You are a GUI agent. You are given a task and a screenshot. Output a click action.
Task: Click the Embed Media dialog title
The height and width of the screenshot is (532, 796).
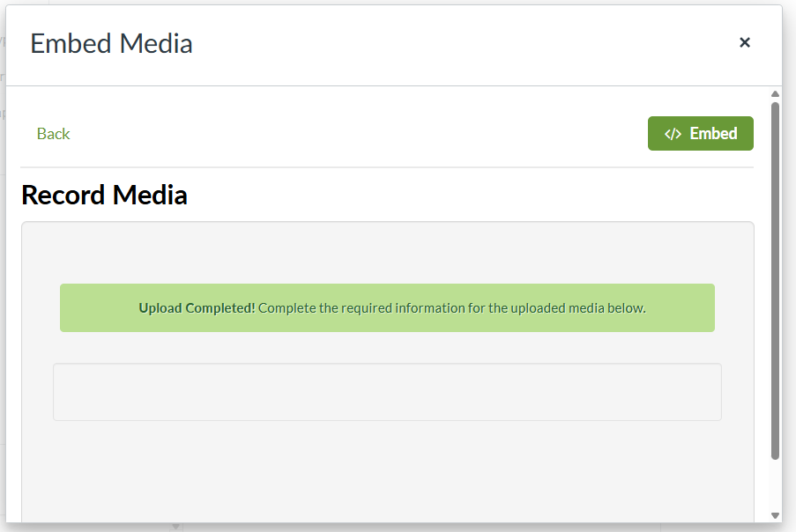[x=111, y=43]
